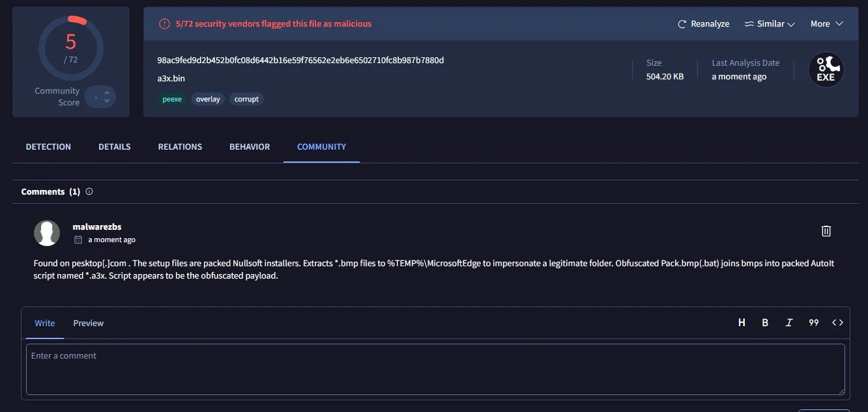
Task: View the Behavior tab
Action: (x=250, y=147)
